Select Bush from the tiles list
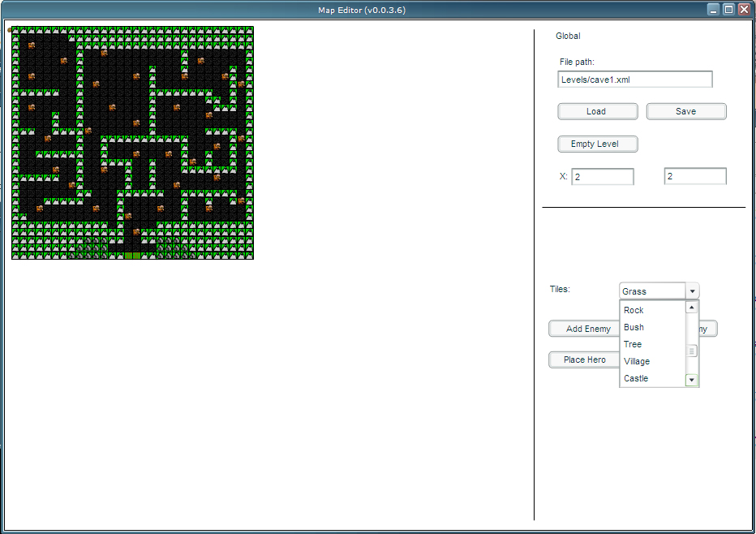 [634, 327]
